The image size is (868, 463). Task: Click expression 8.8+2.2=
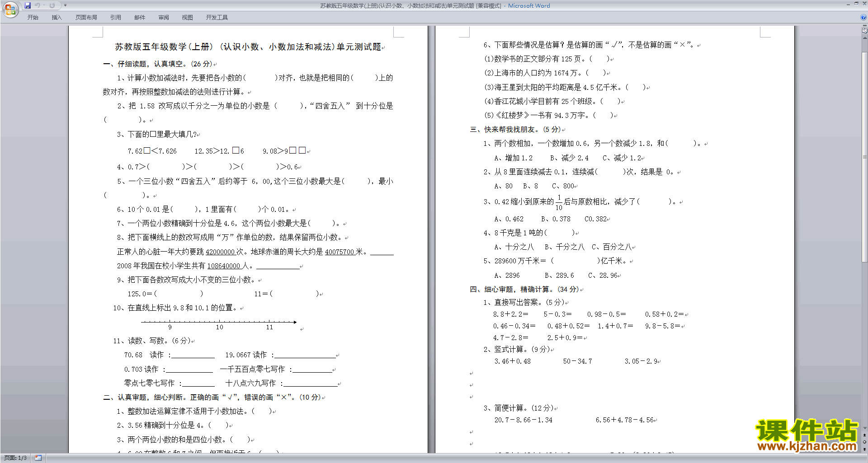click(510, 314)
